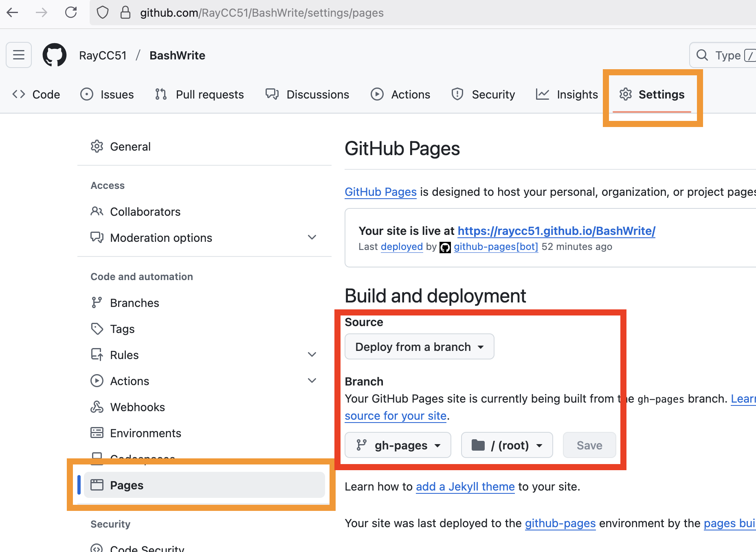756x552 pixels.
Task: Click the Issues circle icon
Action: (x=87, y=94)
